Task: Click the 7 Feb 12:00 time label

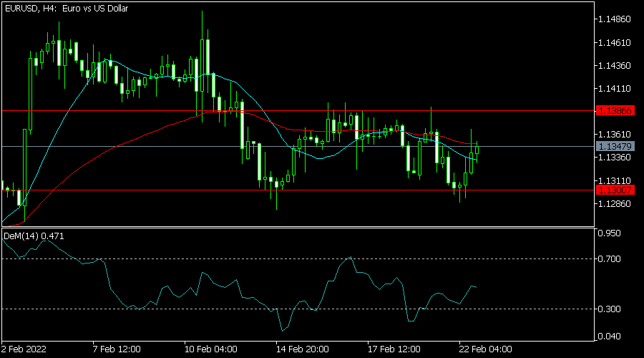Action: (117, 349)
